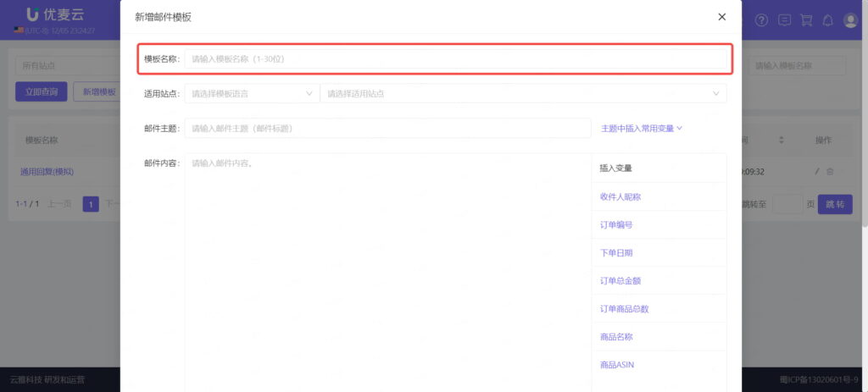Click the 云雅科技 研发和运营 footer text
The image size is (868, 392).
(x=47, y=380)
